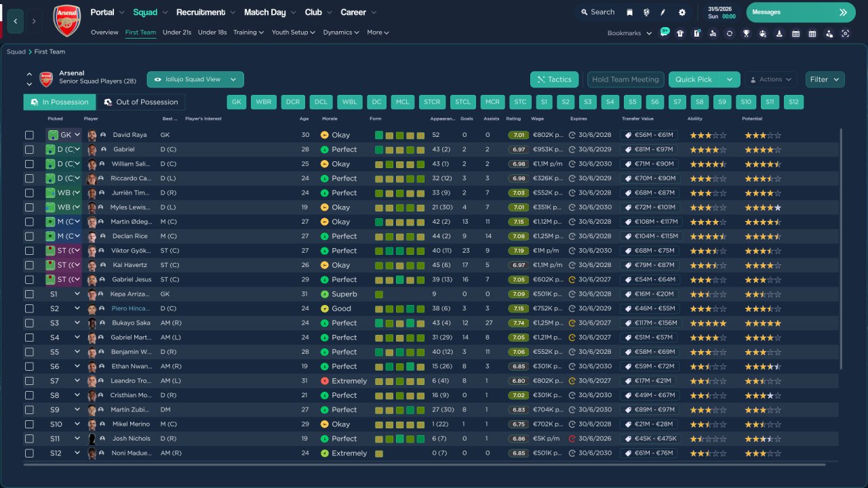Open the settings gear icon
The width and height of the screenshot is (868, 488).
tap(682, 12)
